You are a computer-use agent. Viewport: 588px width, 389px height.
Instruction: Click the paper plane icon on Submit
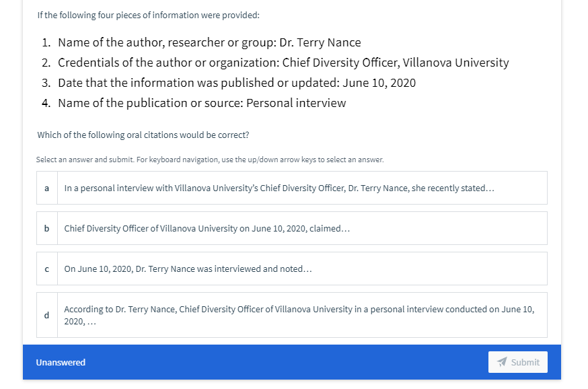pos(502,362)
